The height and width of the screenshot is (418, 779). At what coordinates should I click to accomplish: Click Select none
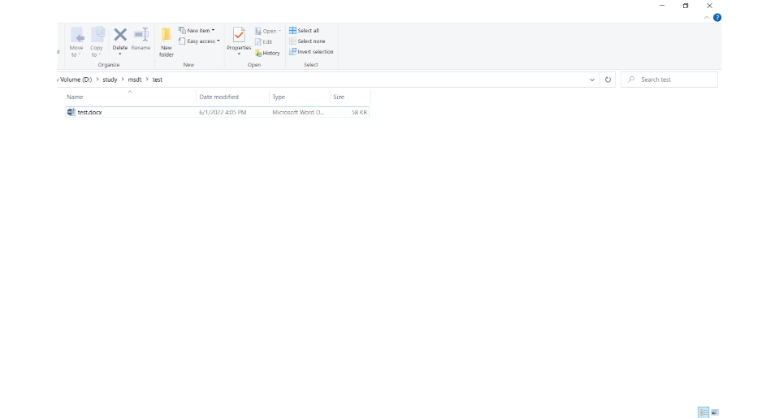pyautogui.click(x=307, y=41)
